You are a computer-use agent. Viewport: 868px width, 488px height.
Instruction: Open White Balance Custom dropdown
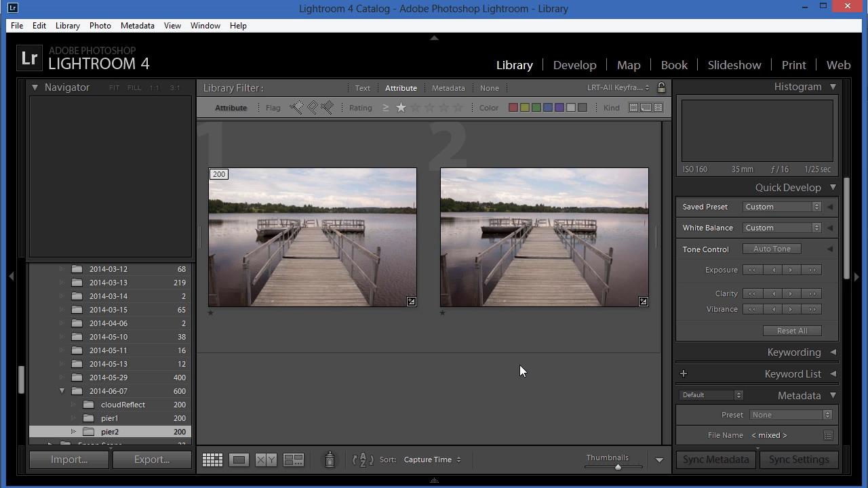pos(782,228)
